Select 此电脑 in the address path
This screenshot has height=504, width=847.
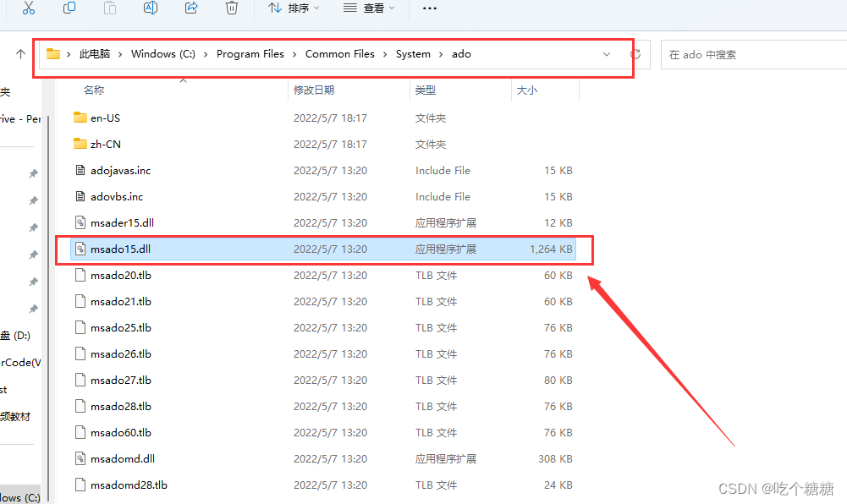95,54
